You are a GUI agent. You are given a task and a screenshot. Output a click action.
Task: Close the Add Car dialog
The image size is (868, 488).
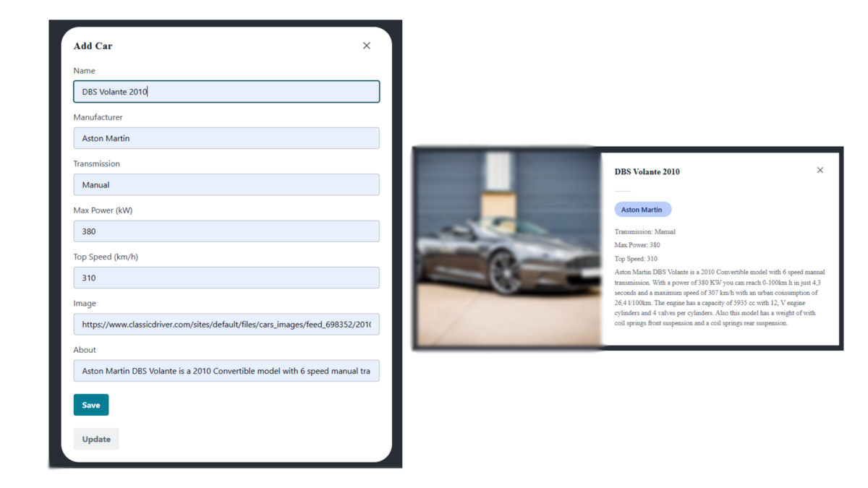(x=367, y=46)
